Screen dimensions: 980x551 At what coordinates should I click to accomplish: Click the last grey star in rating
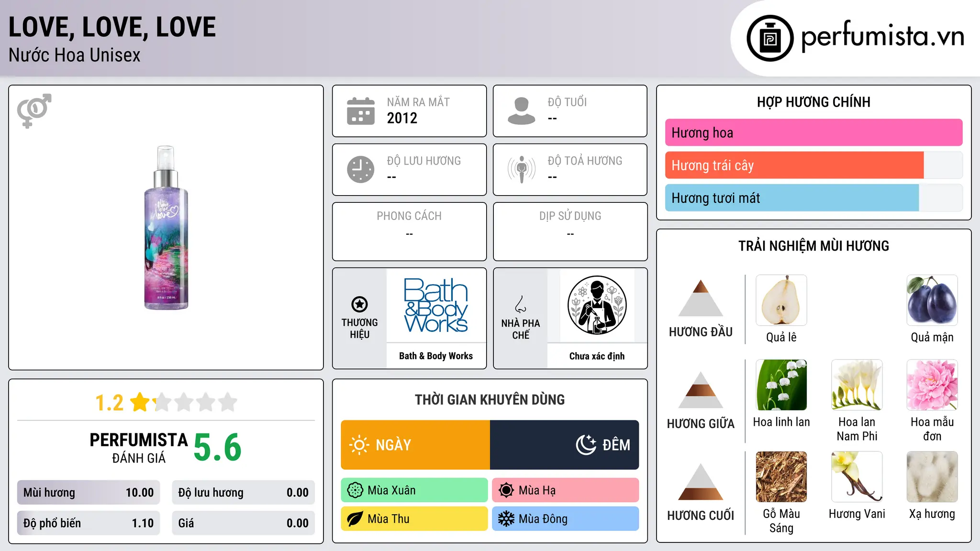[228, 402]
